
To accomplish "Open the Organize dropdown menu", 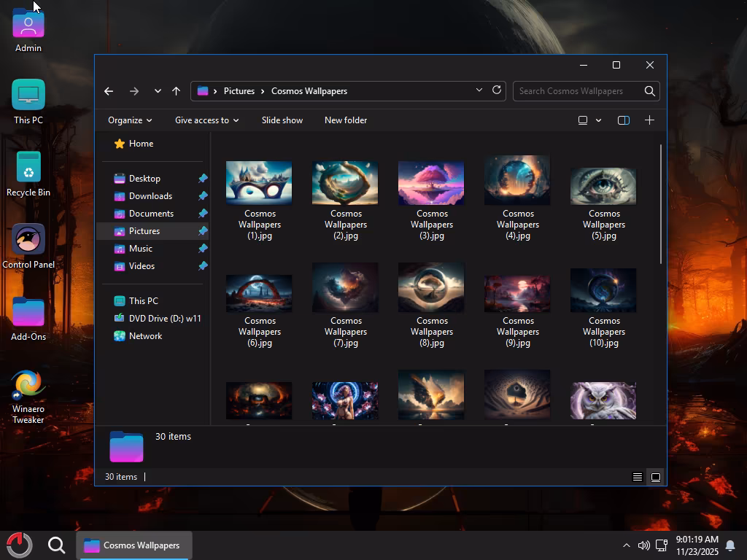I will 130,120.
